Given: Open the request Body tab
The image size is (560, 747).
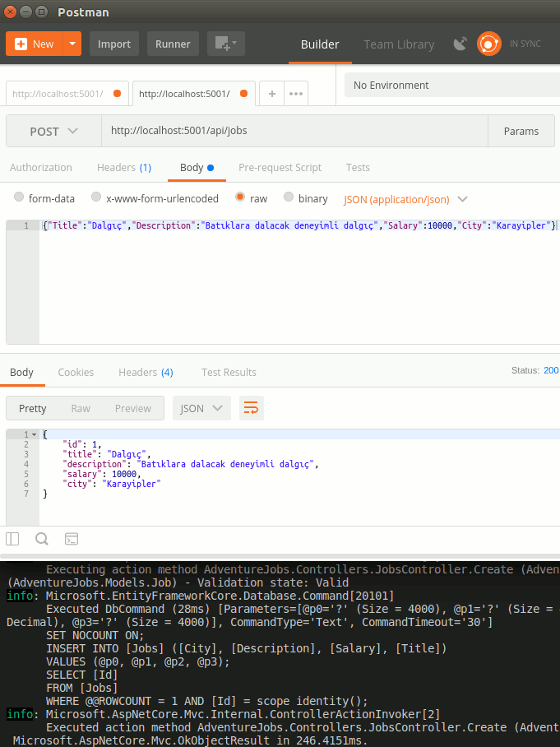Looking at the screenshot, I should pos(197,168).
